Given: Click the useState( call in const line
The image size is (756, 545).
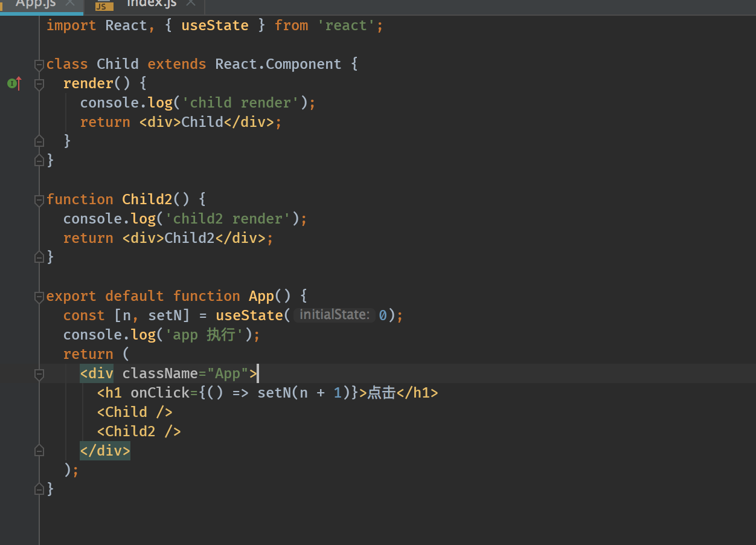Looking at the screenshot, I should 253,315.
